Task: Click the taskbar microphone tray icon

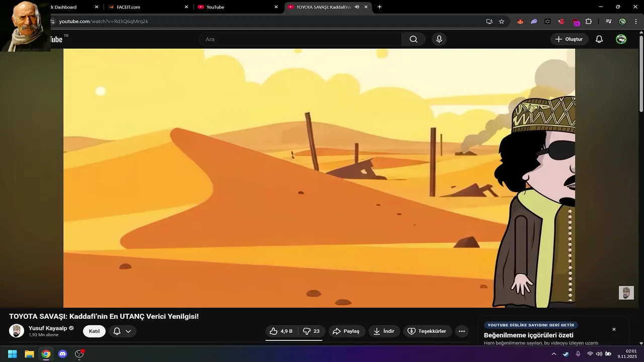Action: (578, 354)
